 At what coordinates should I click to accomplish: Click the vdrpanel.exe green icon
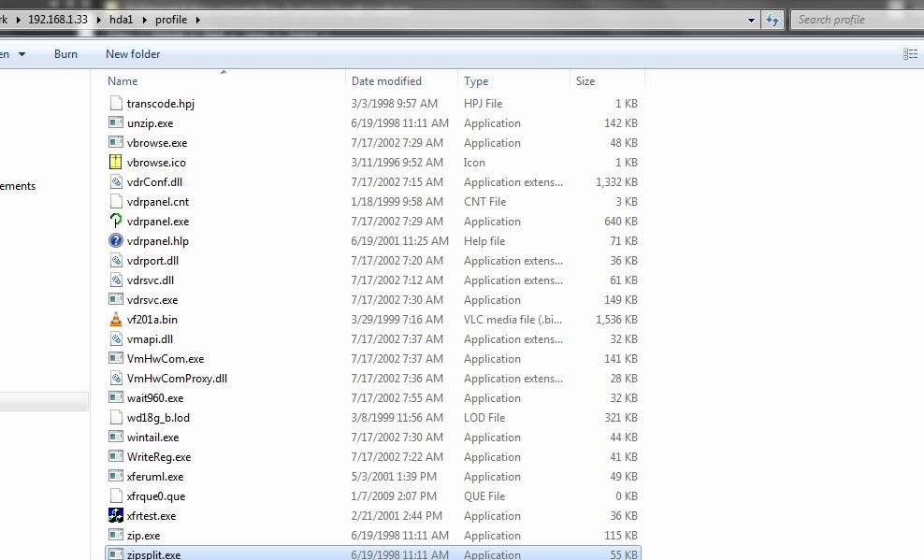pos(116,222)
